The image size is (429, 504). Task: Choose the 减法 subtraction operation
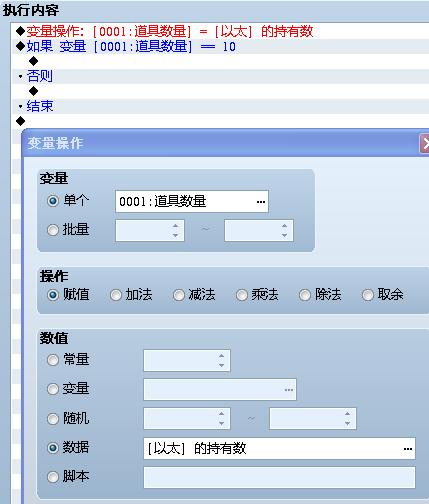coord(179,295)
